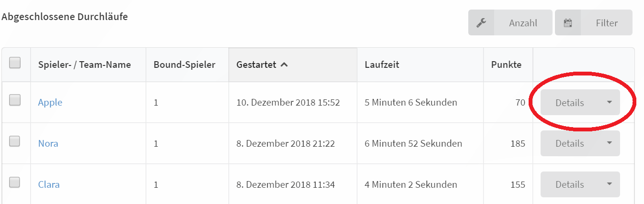The height and width of the screenshot is (204, 644).
Task: Sort by Spieler- / Team-Name column
Action: 85,64
